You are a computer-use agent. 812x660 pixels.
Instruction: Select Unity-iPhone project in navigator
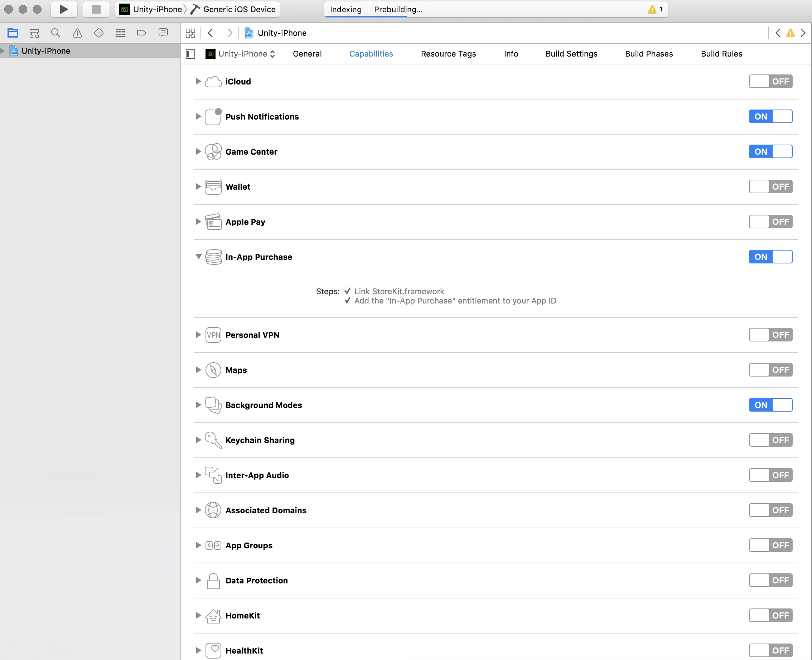coord(45,51)
